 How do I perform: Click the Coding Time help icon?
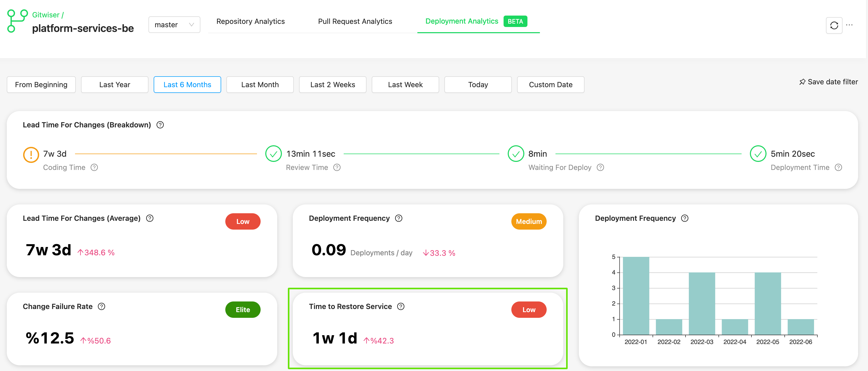(x=94, y=167)
